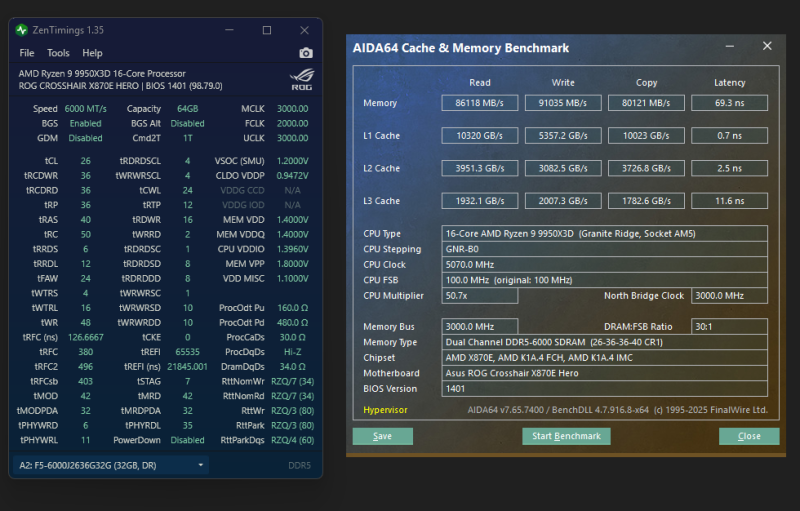Close the ZenTimings window
This screenshot has width=800, height=511.
[305, 30]
